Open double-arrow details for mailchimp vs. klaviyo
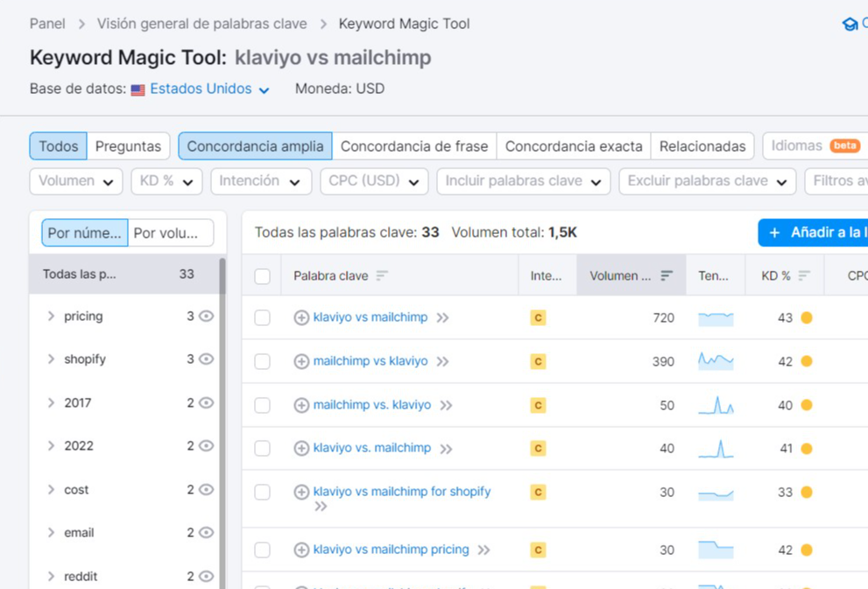This screenshot has width=868, height=589. (446, 405)
